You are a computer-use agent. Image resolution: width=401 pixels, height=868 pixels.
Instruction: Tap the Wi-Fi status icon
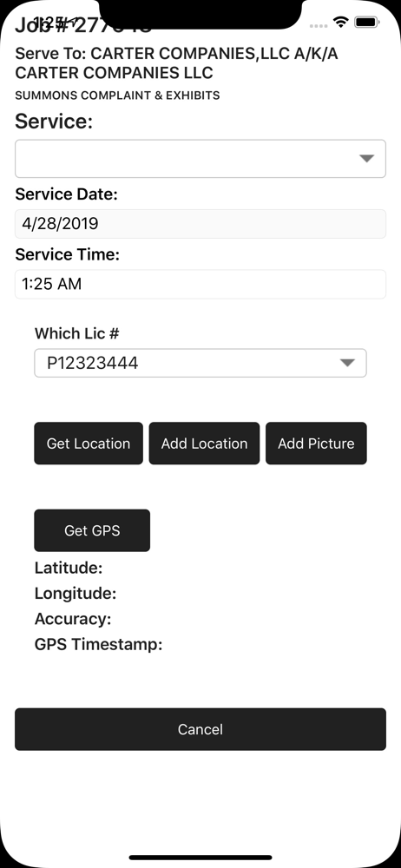pyautogui.click(x=340, y=23)
